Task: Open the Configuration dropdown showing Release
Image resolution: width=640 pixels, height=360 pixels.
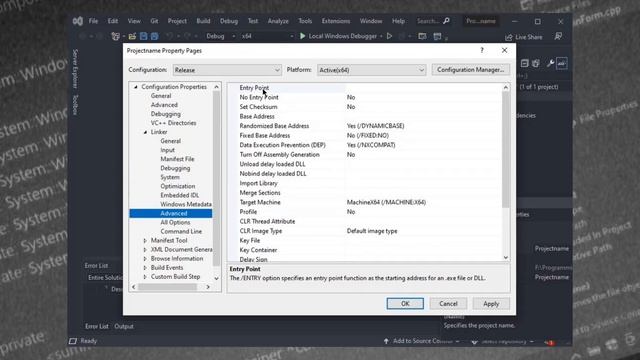Action: 227,70
